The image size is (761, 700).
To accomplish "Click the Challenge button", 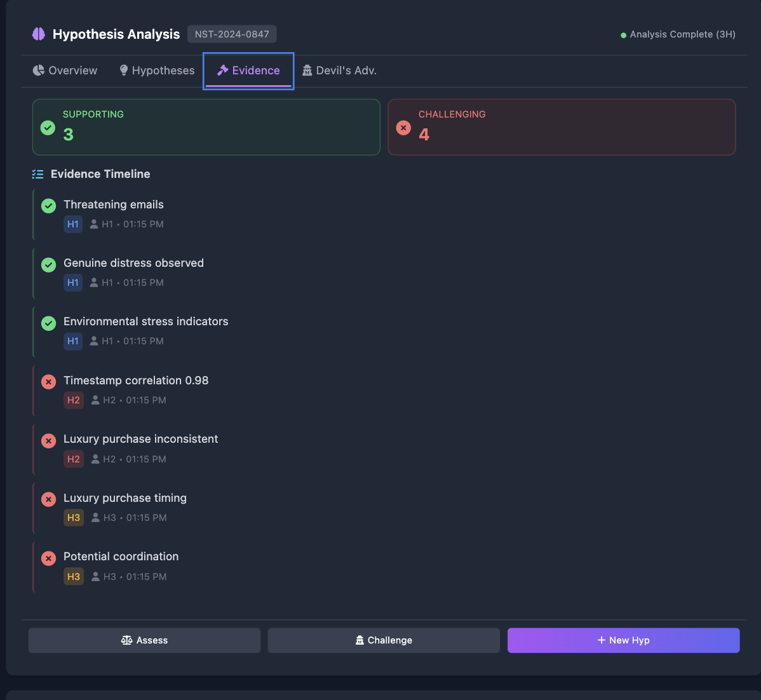I will coord(384,640).
